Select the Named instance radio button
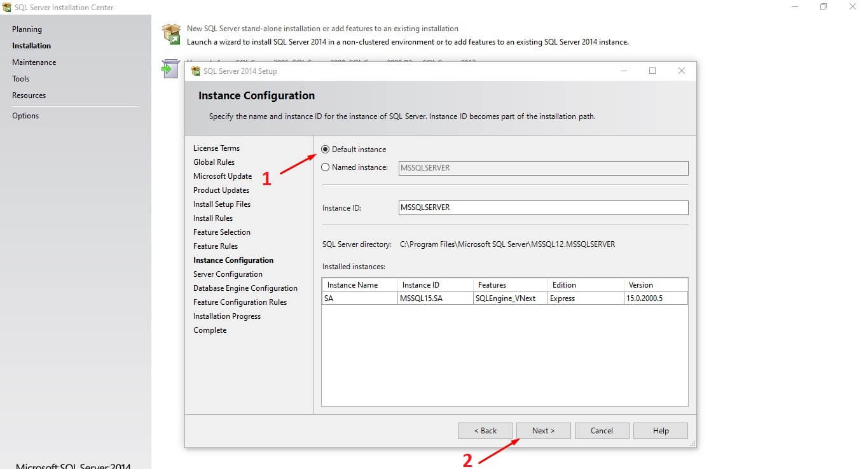Viewport: 868px width, 469px height. 326,167
